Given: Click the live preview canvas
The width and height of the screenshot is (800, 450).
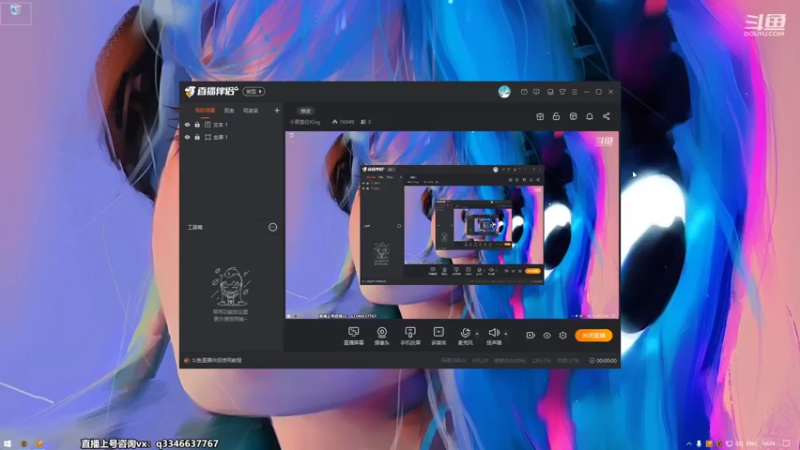Looking at the screenshot, I should 452,225.
